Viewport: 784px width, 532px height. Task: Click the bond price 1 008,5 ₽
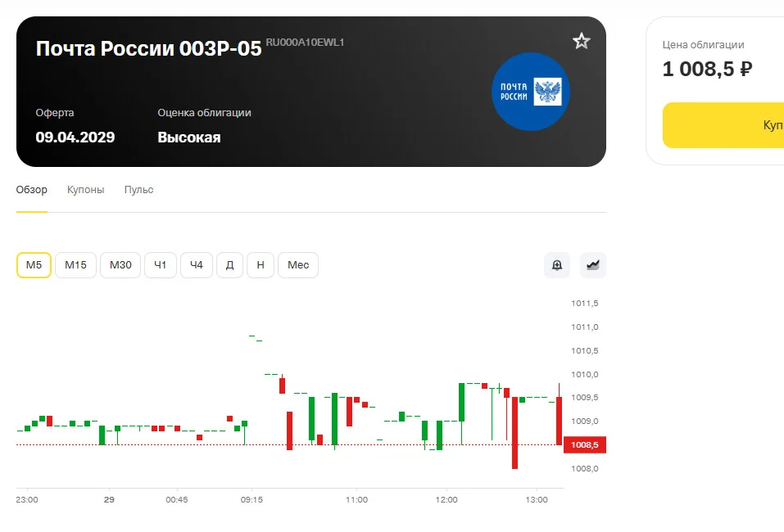pos(707,69)
